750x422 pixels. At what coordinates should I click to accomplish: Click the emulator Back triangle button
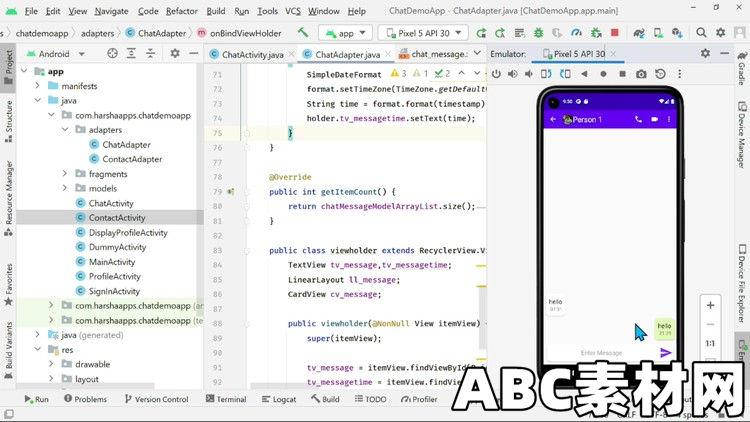pos(584,74)
